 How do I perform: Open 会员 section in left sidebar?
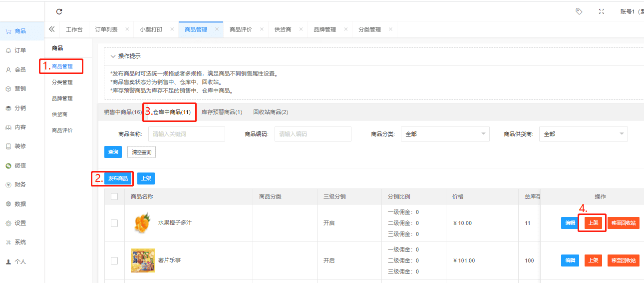(20, 69)
